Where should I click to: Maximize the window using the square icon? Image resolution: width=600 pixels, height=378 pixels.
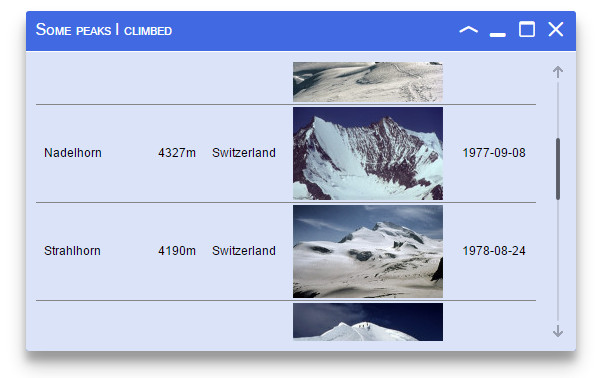point(527,29)
